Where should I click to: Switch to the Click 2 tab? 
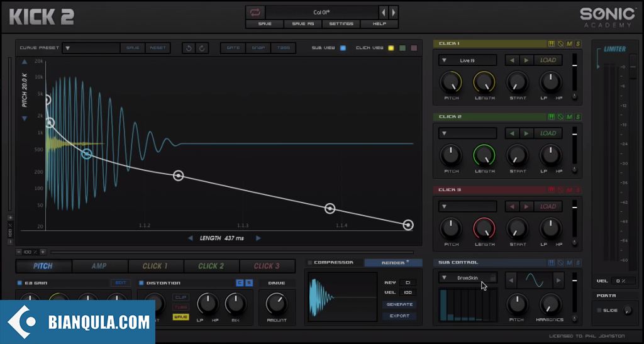(x=211, y=266)
